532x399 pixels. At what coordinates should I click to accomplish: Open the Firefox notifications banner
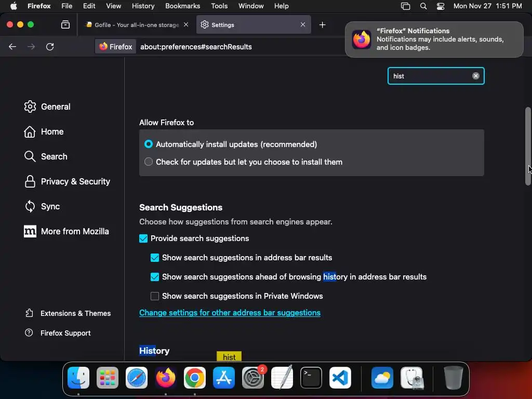coord(434,39)
